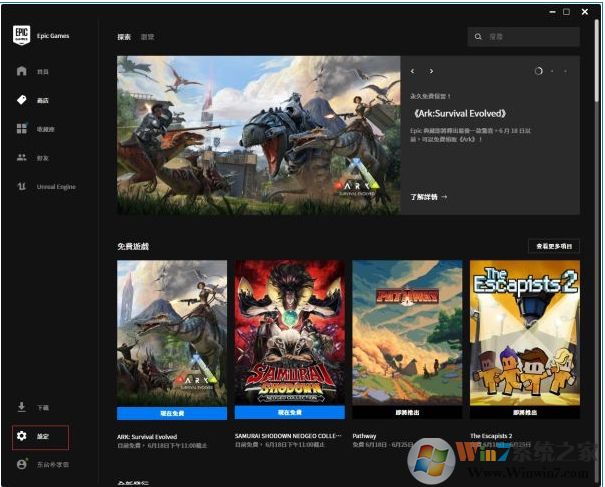
Task: Click the coming soon label under Pathway
Action: (407, 413)
